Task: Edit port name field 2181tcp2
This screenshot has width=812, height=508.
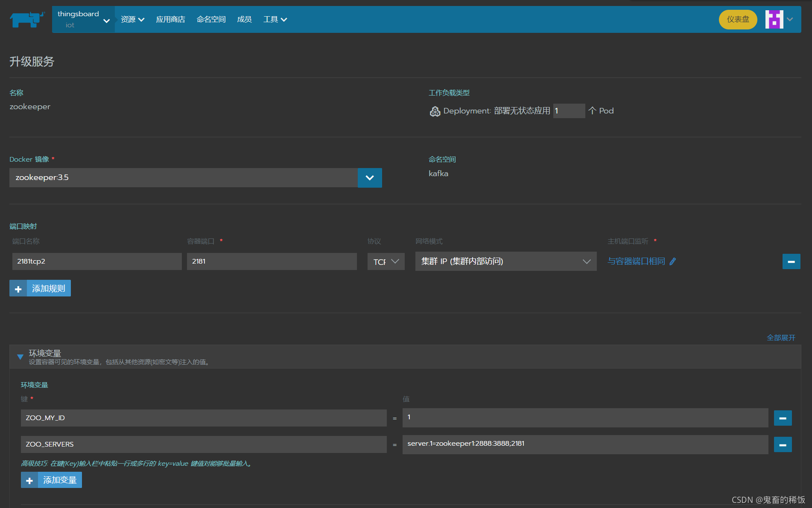Action: tap(97, 261)
